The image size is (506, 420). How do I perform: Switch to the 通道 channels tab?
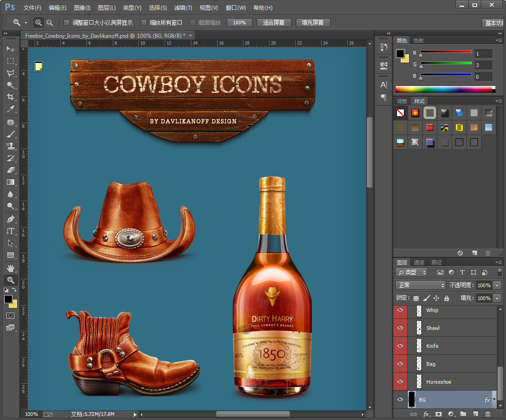pyautogui.click(x=419, y=262)
